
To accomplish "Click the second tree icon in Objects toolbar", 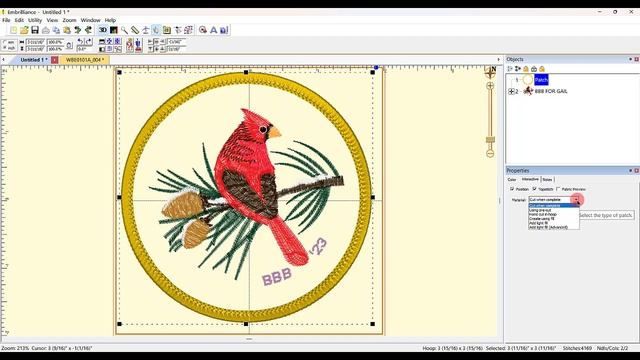I will click(518, 69).
